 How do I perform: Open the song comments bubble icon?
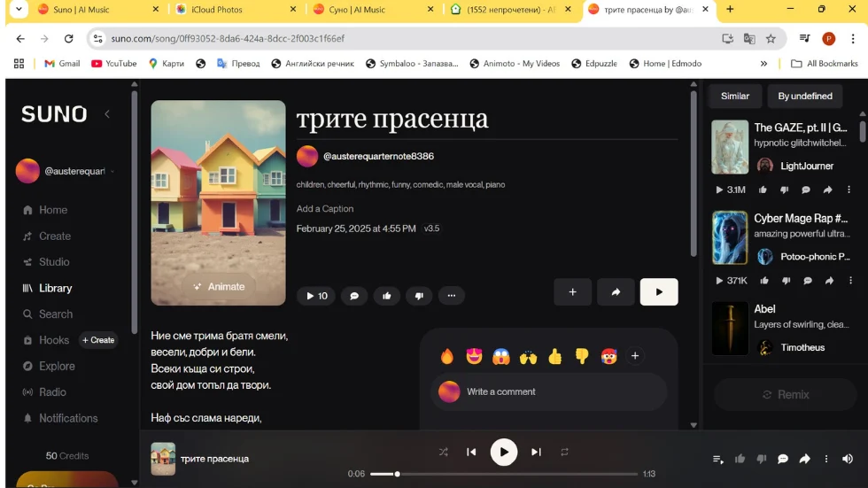click(x=354, y=296)
